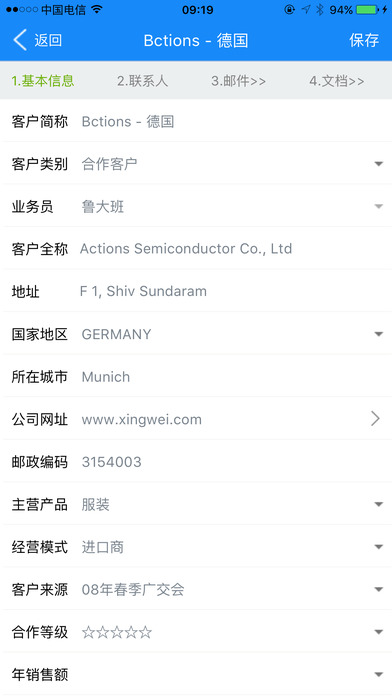Tap the 保存 save button
Viewport: 392px width, 696px height.
[x=364, y=40]
